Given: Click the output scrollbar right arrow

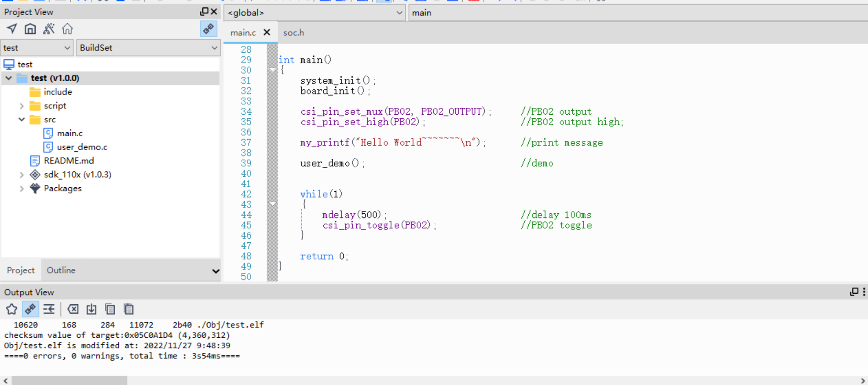Looking at the screenshot, I should point(863,380).
